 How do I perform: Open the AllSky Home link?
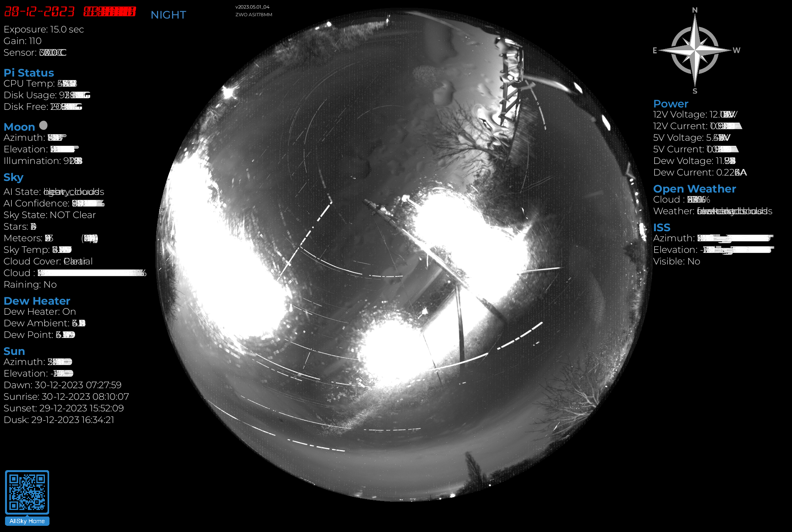(x=27, y=521)
